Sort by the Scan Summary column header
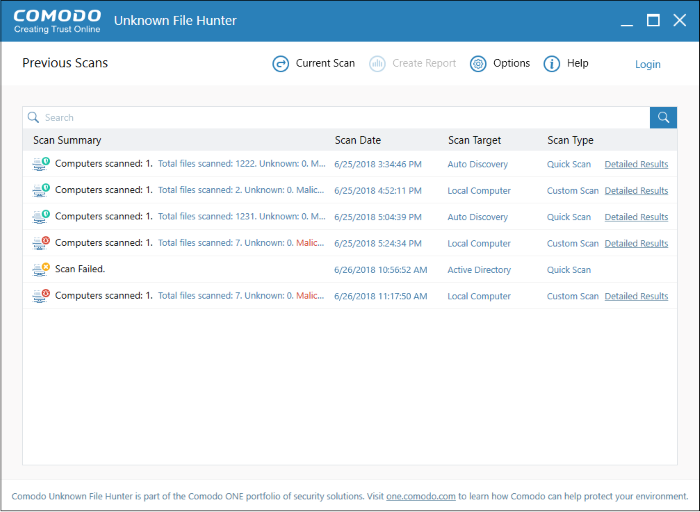The image size is (700, 512). [67, 140]
